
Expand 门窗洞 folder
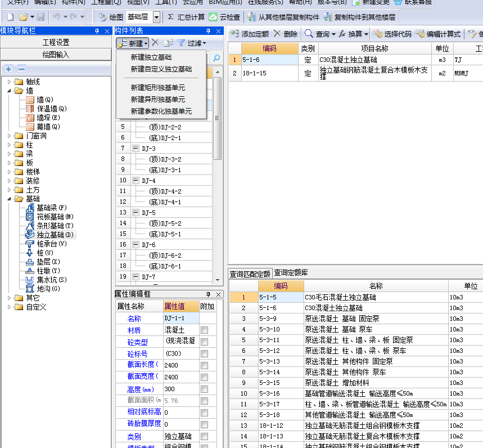(9, 136)
